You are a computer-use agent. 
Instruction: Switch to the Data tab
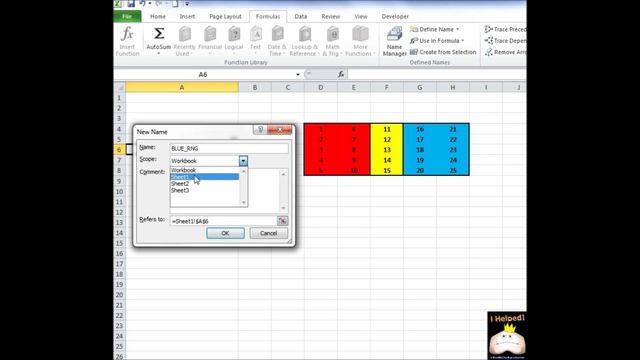point(300,16)
